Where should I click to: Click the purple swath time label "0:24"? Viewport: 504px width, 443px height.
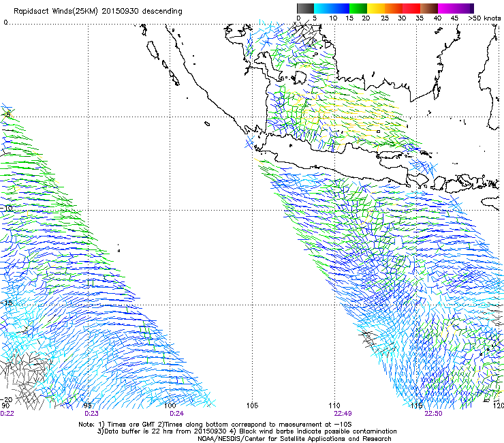[x=176, y=414]
